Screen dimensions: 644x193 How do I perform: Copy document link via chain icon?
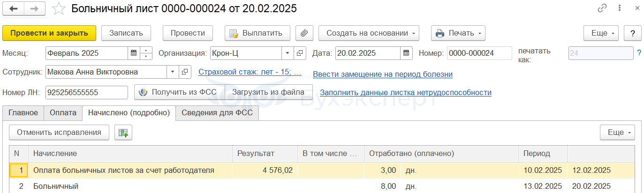pyautogui.click(x=602, y=8)
